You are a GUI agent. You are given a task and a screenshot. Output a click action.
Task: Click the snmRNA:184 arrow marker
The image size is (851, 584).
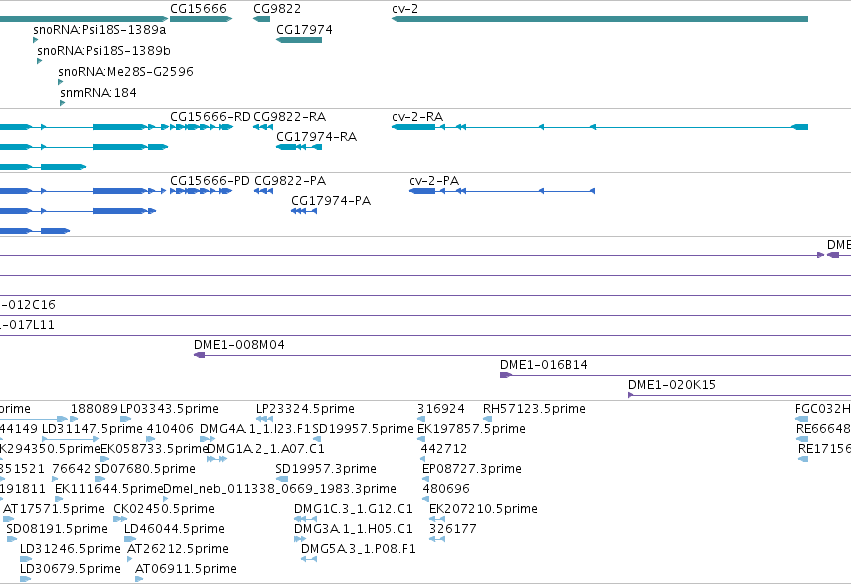(62, 103)
